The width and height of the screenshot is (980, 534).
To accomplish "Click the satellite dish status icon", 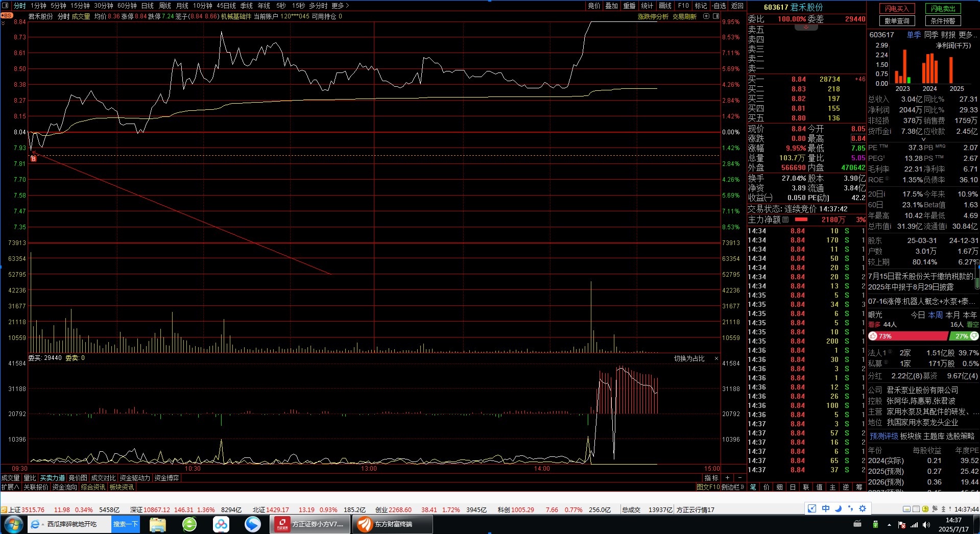I will coord(935,509).
